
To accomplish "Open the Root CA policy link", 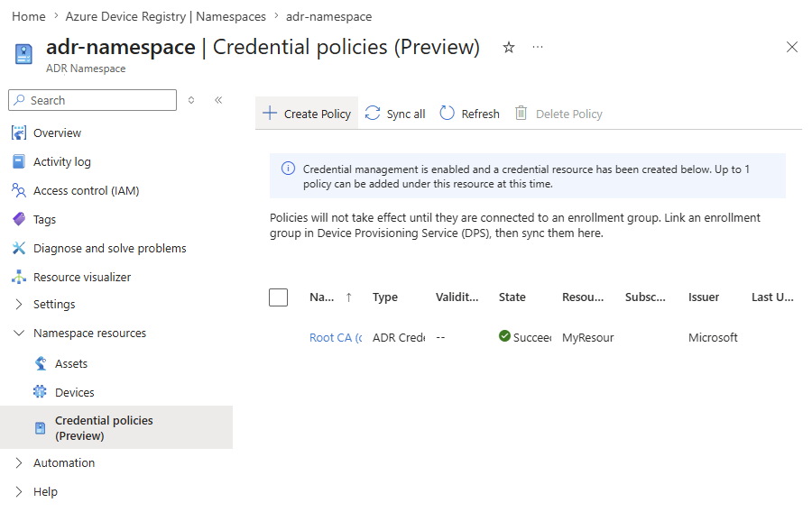I will pos(336,338).
